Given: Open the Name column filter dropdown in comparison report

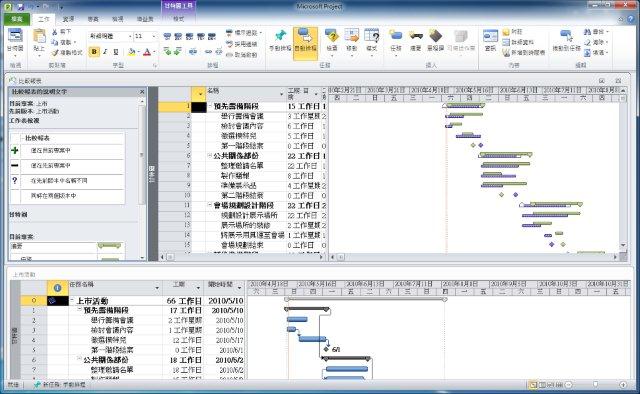Looking at the screenshot, I should [282, 94].
